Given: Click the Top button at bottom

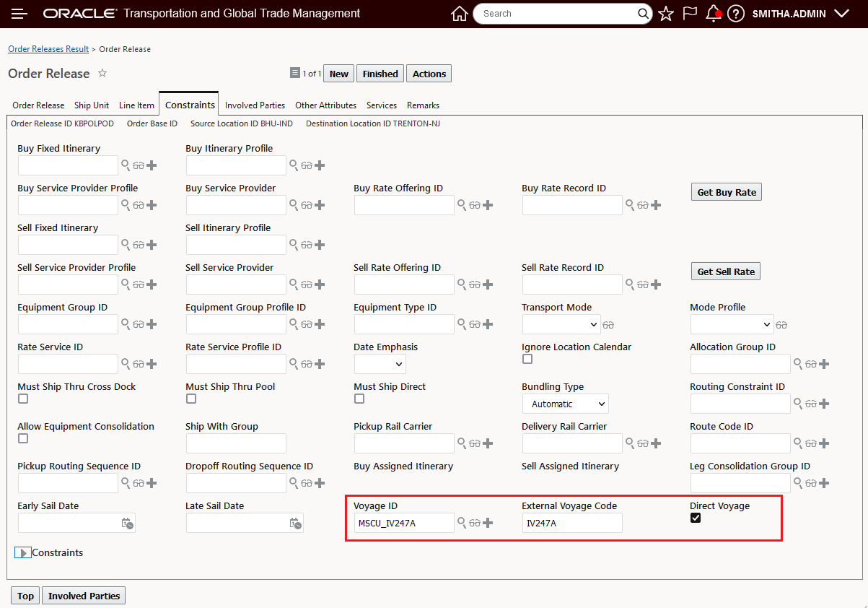Looking at the screenshot, I should (x=25, y=596).
